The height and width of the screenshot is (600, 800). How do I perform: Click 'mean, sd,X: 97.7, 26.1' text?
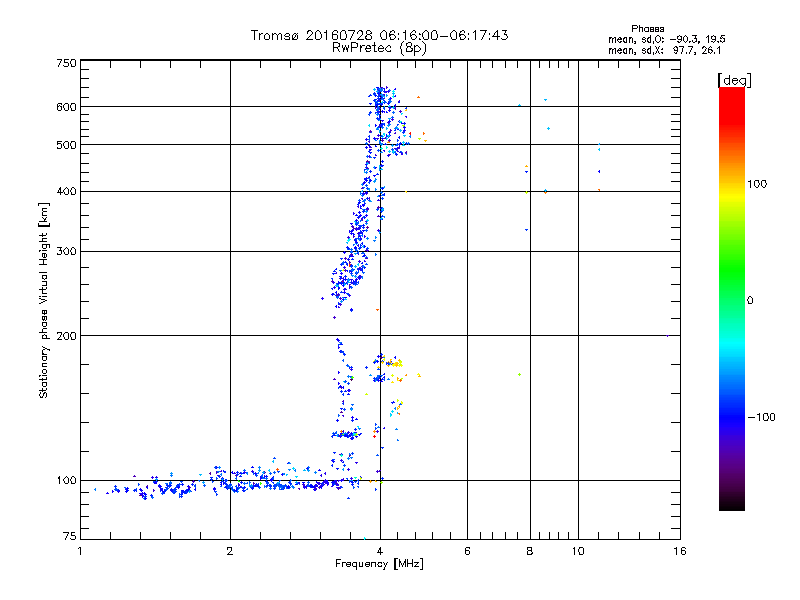coord(664,51)
